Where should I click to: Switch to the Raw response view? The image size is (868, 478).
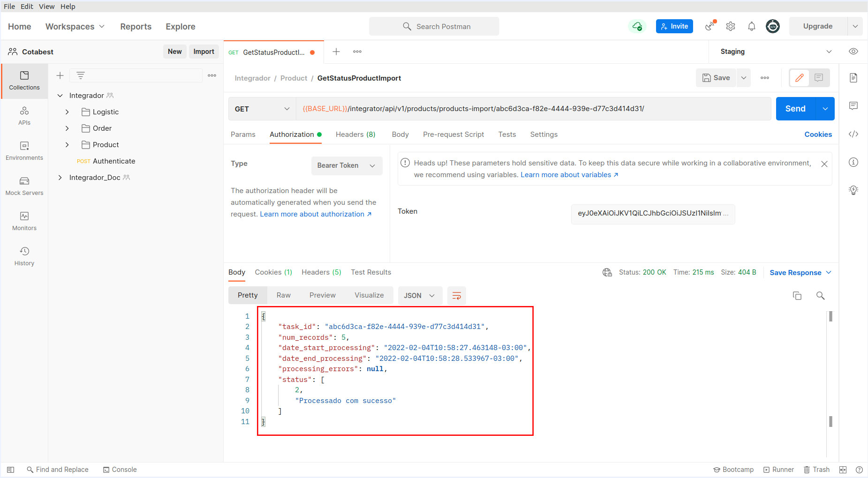(284, 295)
